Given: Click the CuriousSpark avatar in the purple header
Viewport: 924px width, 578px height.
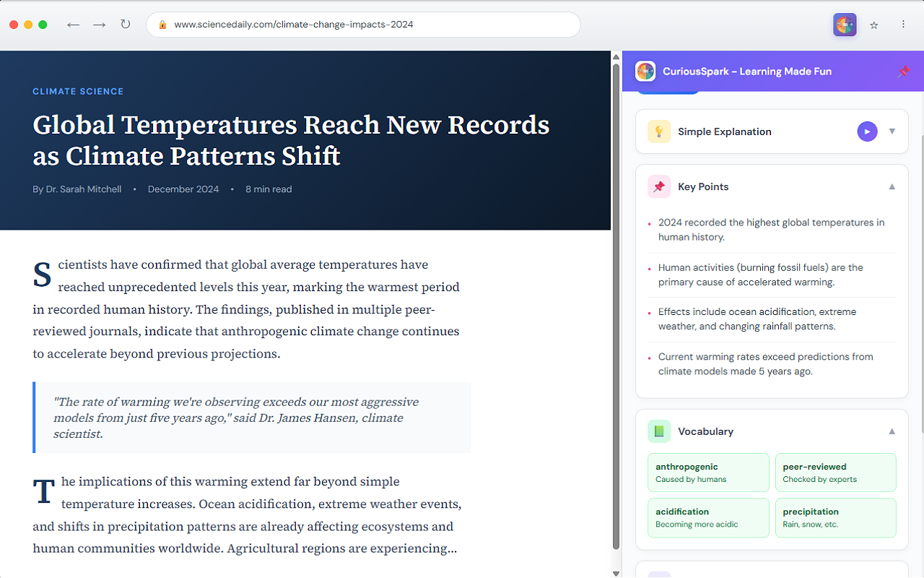Looking at the screenshot, I should click(x=645, y=71).
